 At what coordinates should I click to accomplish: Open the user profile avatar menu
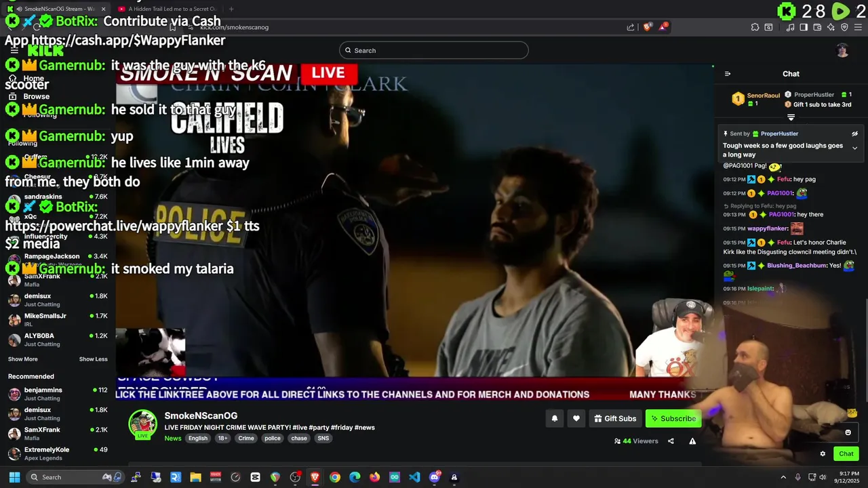pos(842,50)
